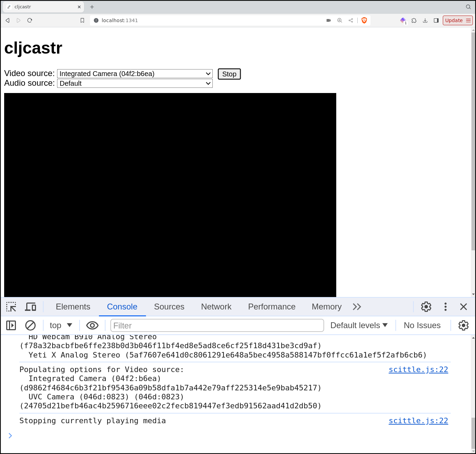The width and height of the screenshot is (476, 454).
Task: Expand the Default levels dropdown
Action: point(359,325)
